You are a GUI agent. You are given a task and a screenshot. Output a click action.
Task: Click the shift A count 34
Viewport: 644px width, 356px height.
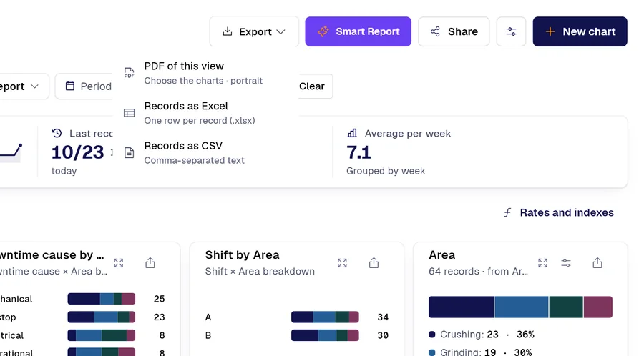coord(383,317)
